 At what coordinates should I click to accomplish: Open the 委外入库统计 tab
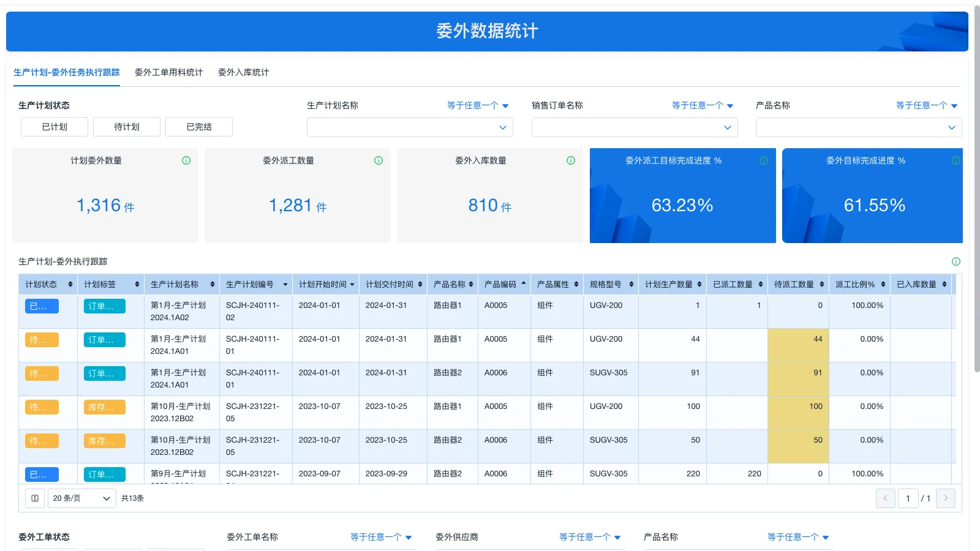click(243, 72)
